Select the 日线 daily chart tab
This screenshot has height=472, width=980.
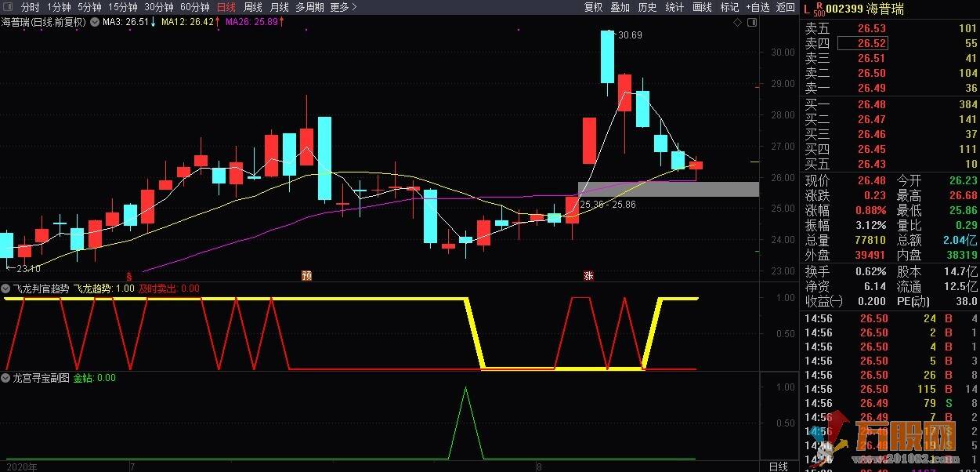[226, 7]
